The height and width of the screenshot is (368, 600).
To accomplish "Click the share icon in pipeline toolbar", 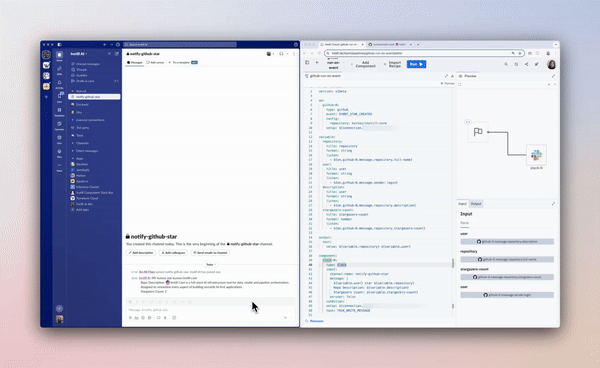I will tap(527, 64).
